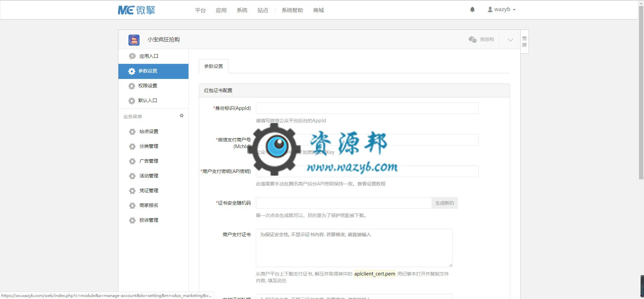Open the 系统帮助 menu
644x299 pixels.
292,10
